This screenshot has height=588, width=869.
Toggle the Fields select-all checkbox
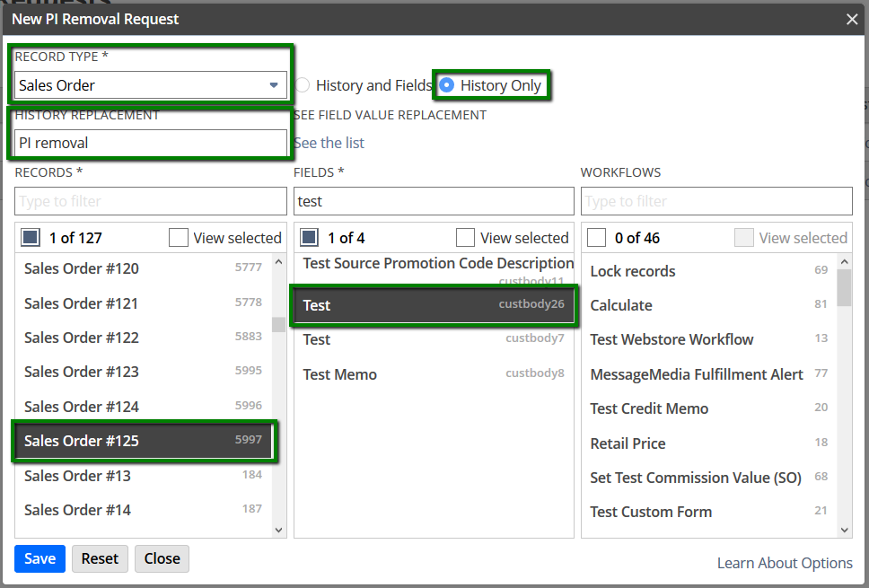tap(309, 238)
